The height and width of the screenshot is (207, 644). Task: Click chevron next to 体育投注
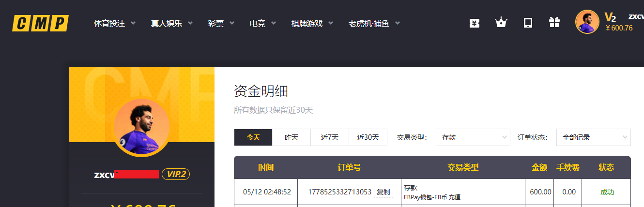133,23
